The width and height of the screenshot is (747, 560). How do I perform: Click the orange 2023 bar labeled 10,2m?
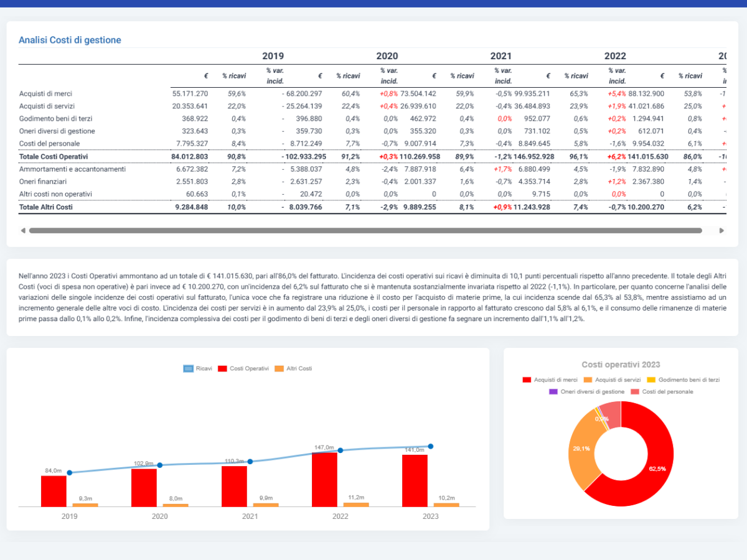click(x=446, y=505)
